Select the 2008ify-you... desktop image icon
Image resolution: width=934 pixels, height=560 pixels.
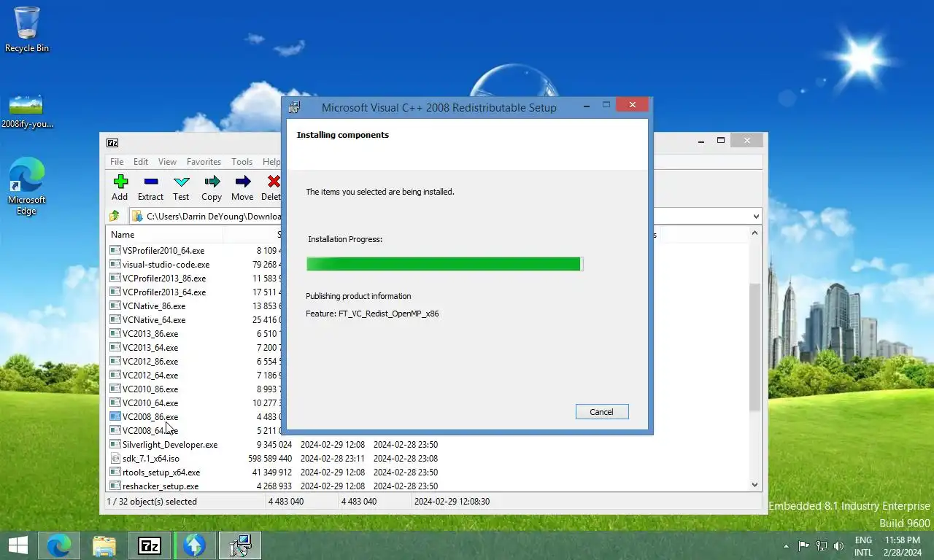pyautogui.click(x=26, y=111)
